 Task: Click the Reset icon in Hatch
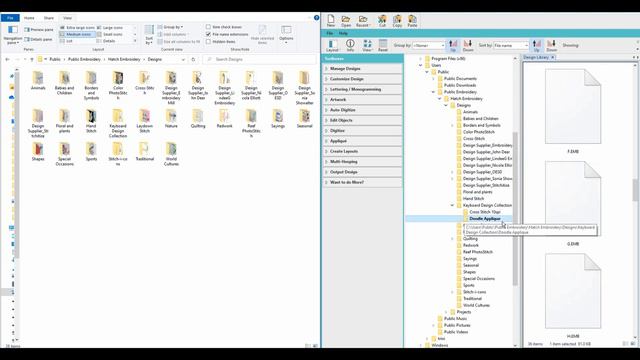coord(383,44)
